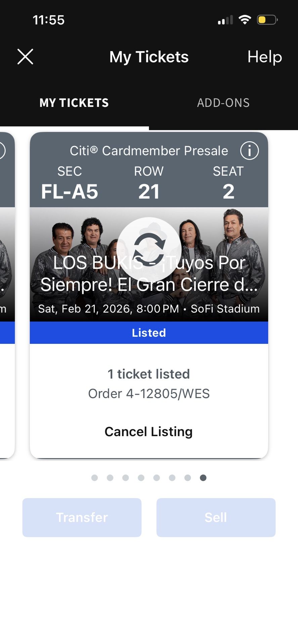Switch to the ADD-ONS tab
The width and height of the screenshot is (298, 644).
pyautogui.click(x=223, y=103)
